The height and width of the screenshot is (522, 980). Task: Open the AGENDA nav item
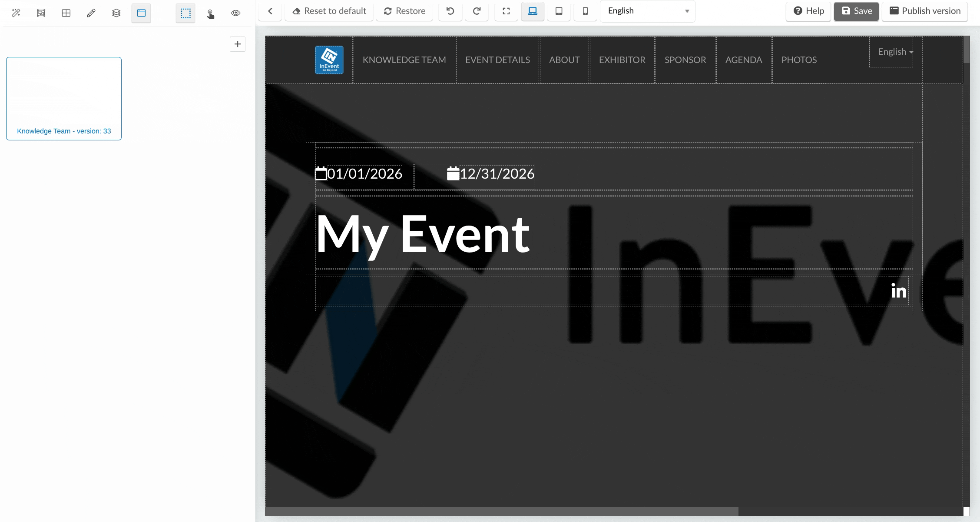pyautogui.click(x=744, y=60)
